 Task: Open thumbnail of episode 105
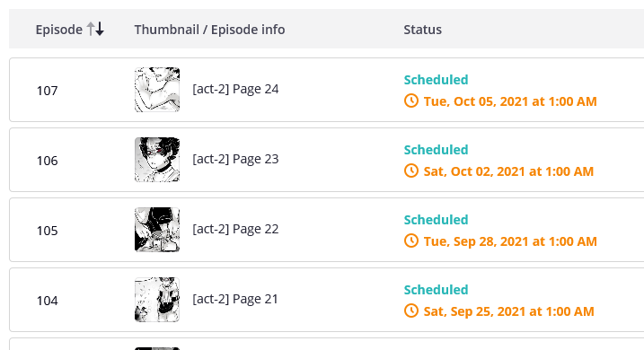click(157, 230)
